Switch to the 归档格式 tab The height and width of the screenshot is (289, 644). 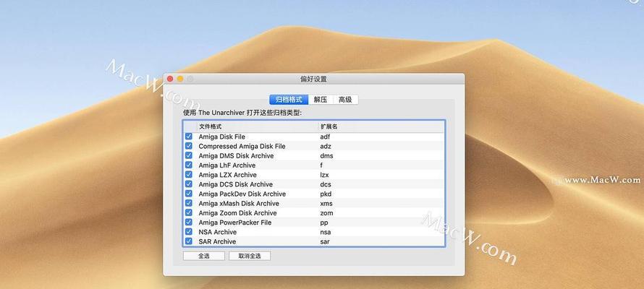tap(289, 100)
